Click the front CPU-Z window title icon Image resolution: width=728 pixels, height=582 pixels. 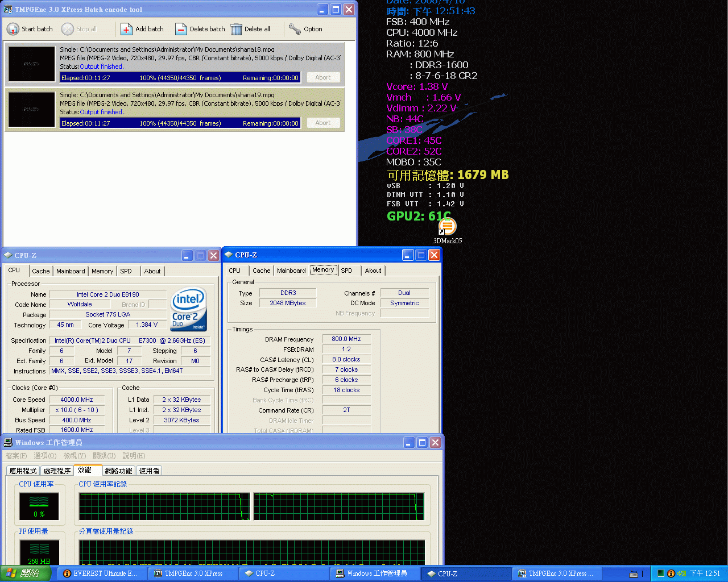click(229, 255)
